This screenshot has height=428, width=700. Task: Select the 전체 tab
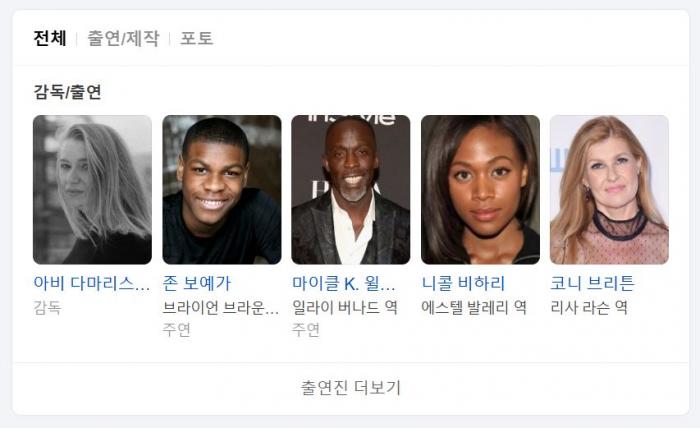(50, 38)
